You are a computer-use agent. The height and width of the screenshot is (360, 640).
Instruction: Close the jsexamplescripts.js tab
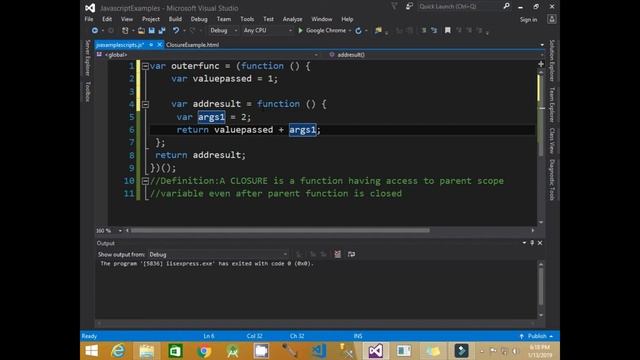click(160, 44)
